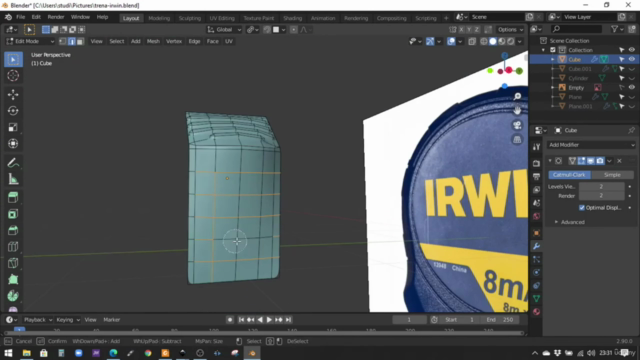The height and width of the screenshot is (360, 640).
Task: Play the animation
Action: (269, 320)
